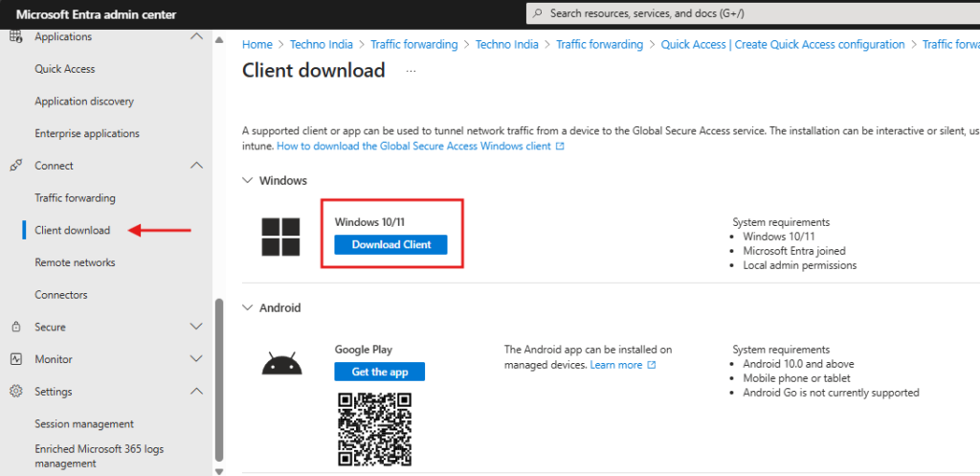
Task: Click the Google Play QR code
Action: pos(374,429)
